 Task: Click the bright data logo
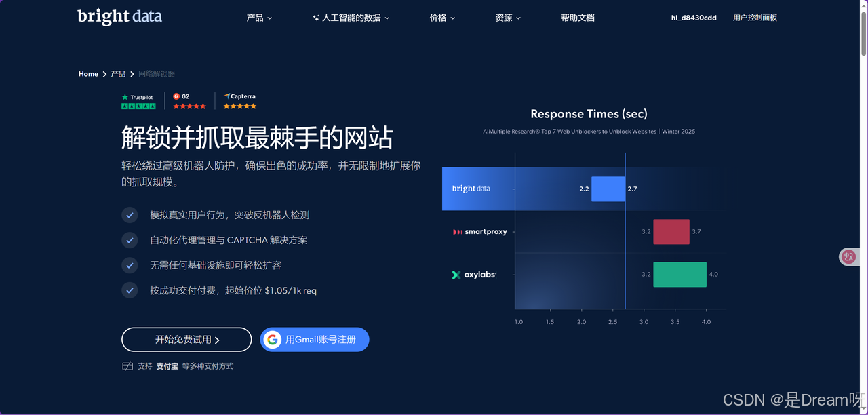pyautogui.click(x=120, y=16)
